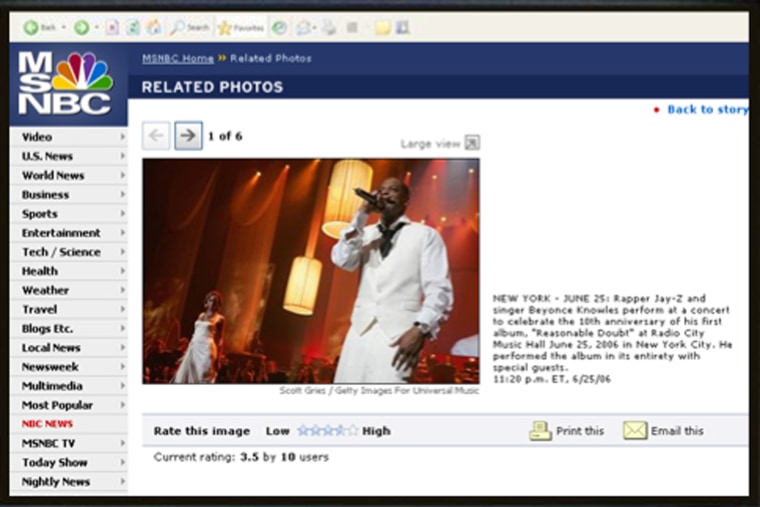Follow the MSNBC Home breadcrumb link
The image size is (760, 507).
(x=177, y=58)
